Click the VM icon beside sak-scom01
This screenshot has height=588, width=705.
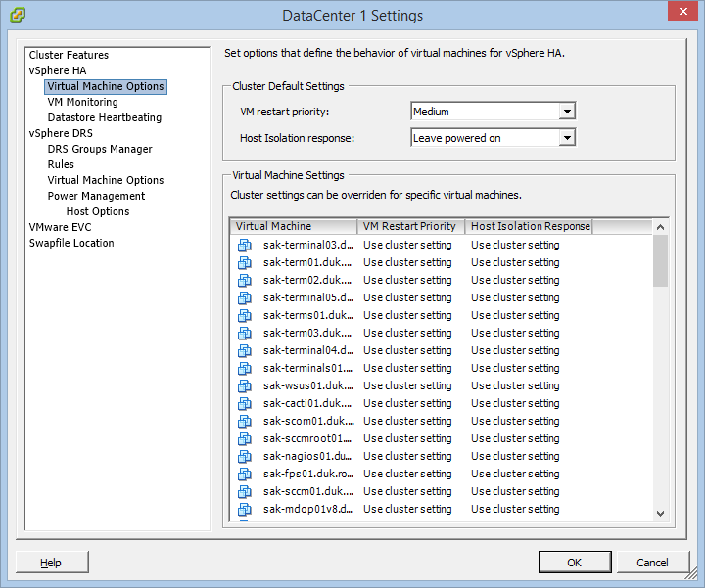coord(244,422)
